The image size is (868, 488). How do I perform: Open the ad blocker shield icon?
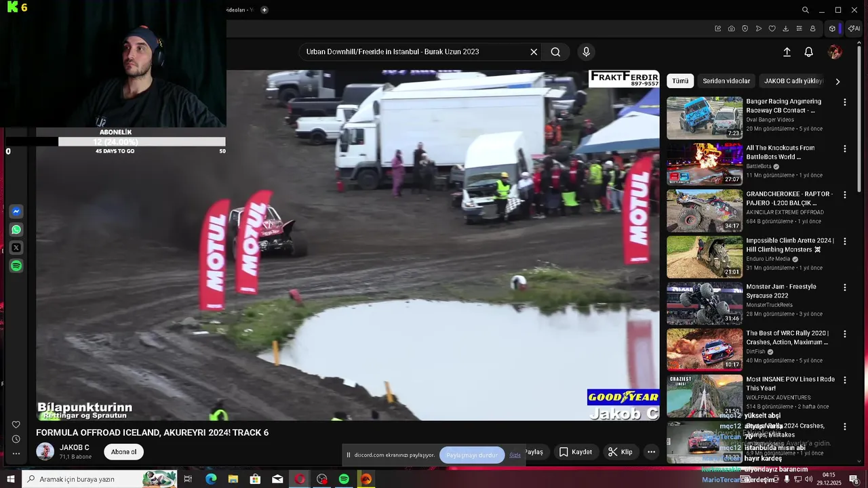pos(745,28)
